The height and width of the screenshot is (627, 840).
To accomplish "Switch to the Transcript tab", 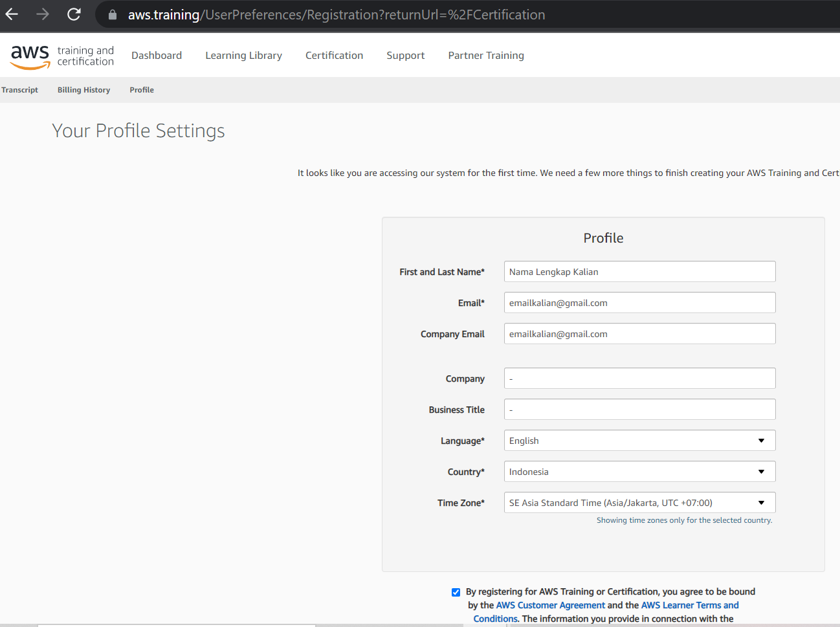I will 19,90.
